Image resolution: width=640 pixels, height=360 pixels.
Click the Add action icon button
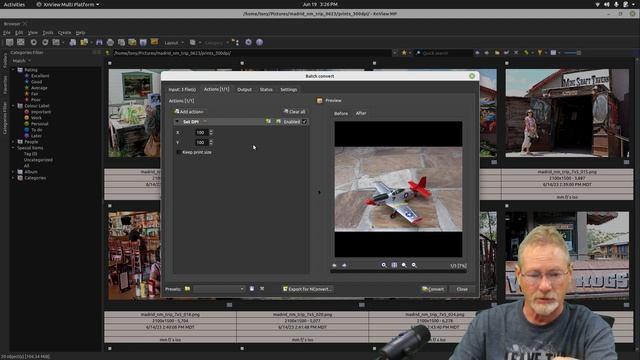coord(189,111)
